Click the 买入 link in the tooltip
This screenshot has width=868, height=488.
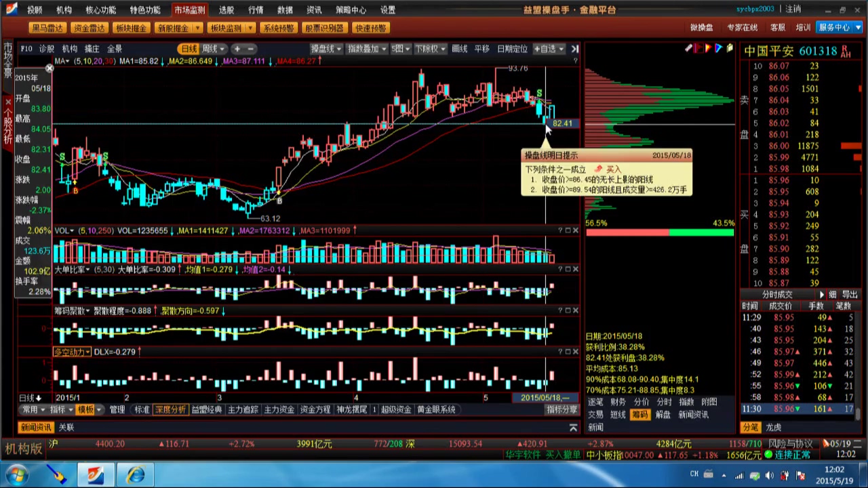coord(613,169)
